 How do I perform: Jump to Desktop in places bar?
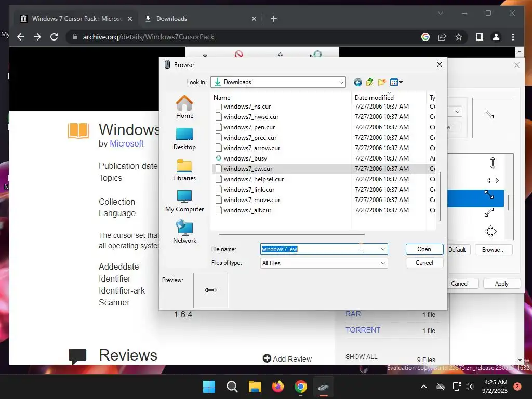[184, 138]
